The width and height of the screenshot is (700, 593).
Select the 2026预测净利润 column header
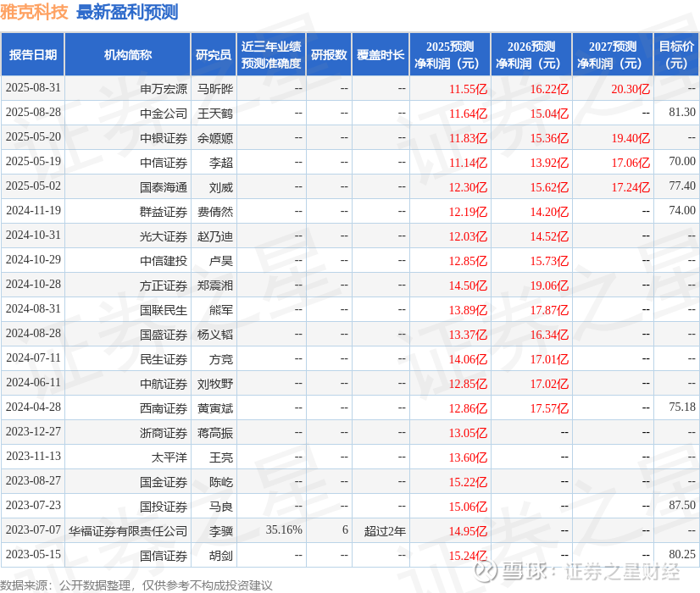(x=531, y=54)
